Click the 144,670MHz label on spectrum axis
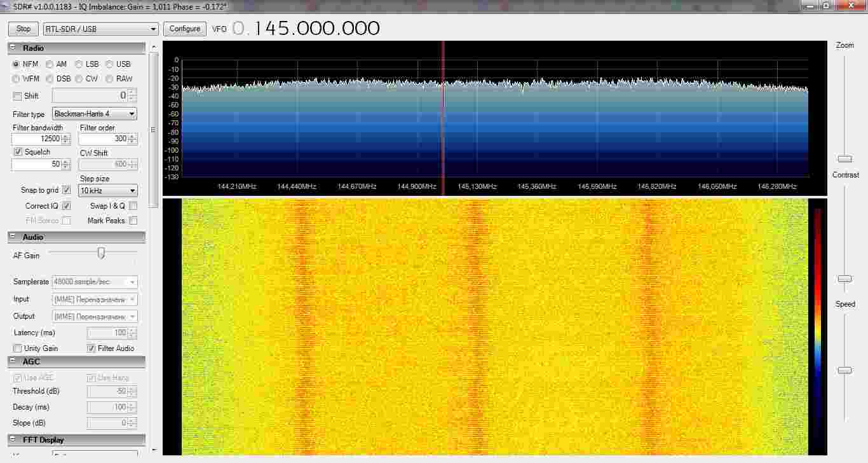 357,187
